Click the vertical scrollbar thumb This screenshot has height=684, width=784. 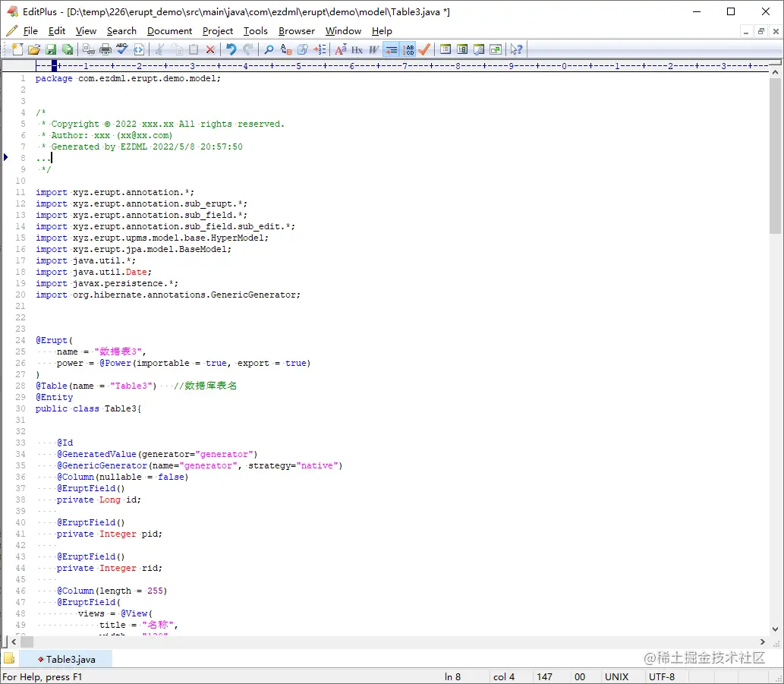pos(775,156)
